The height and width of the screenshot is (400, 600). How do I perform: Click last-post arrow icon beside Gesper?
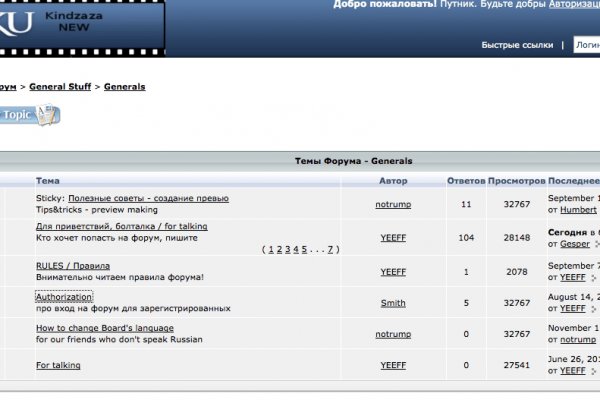click(x=598, y=243)
